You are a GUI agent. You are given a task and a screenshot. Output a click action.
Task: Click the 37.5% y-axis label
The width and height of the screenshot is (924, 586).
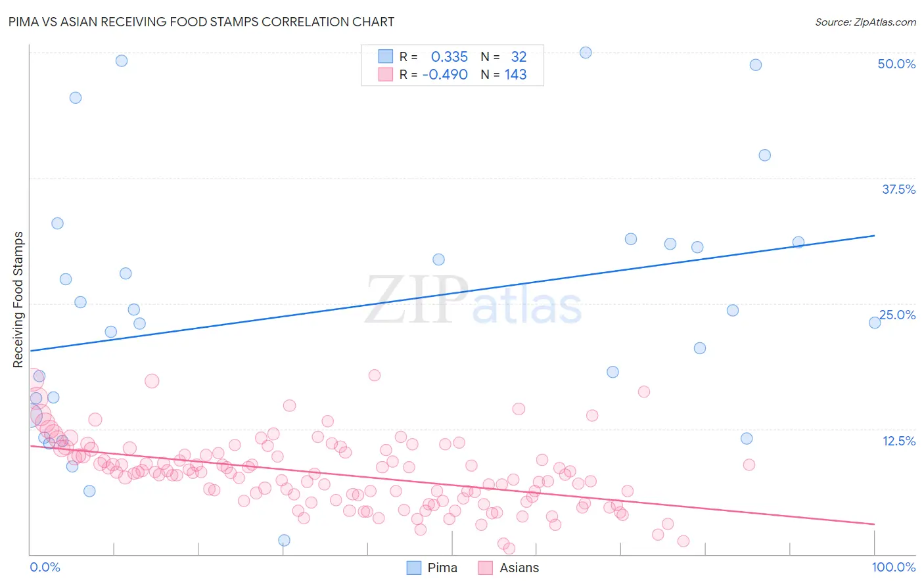pyautogui.click(x=898, y=189)
